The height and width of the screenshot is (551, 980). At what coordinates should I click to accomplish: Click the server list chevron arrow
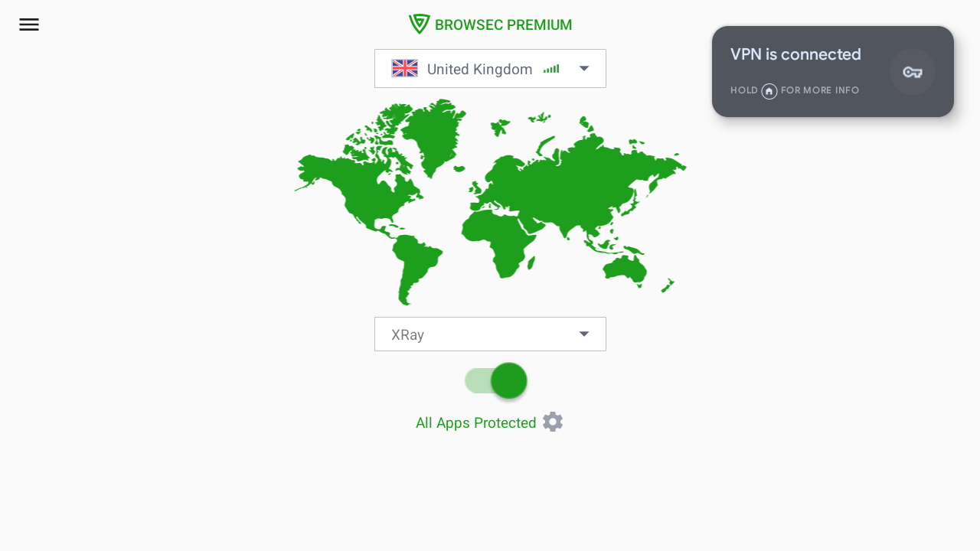[583, 68]
